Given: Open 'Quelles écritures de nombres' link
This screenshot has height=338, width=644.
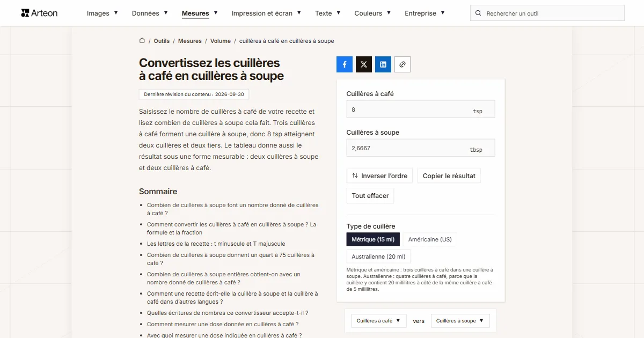Looking at the screenshot, I should [x=228, y=313].
